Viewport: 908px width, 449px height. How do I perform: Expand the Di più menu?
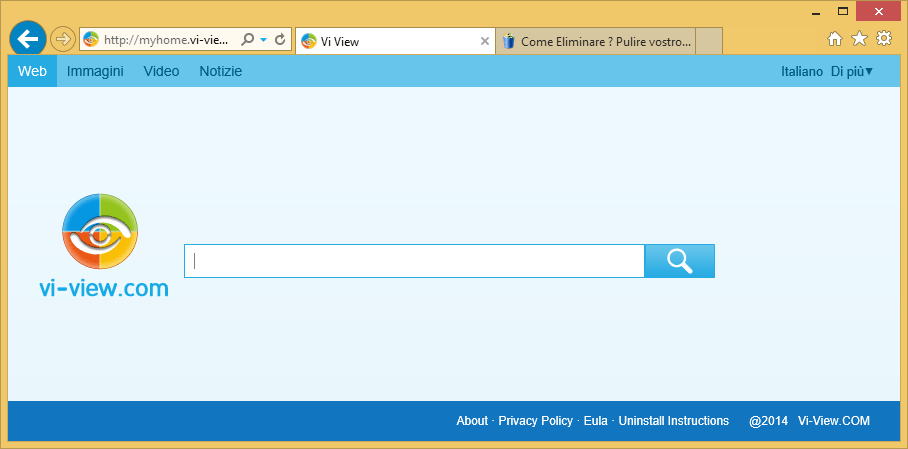852,71
